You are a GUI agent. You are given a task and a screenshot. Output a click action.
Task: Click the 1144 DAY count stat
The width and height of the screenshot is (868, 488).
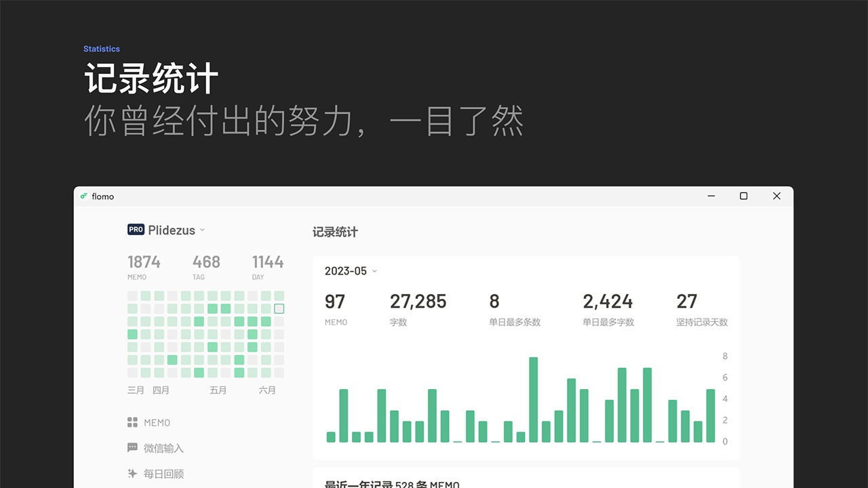267,262
